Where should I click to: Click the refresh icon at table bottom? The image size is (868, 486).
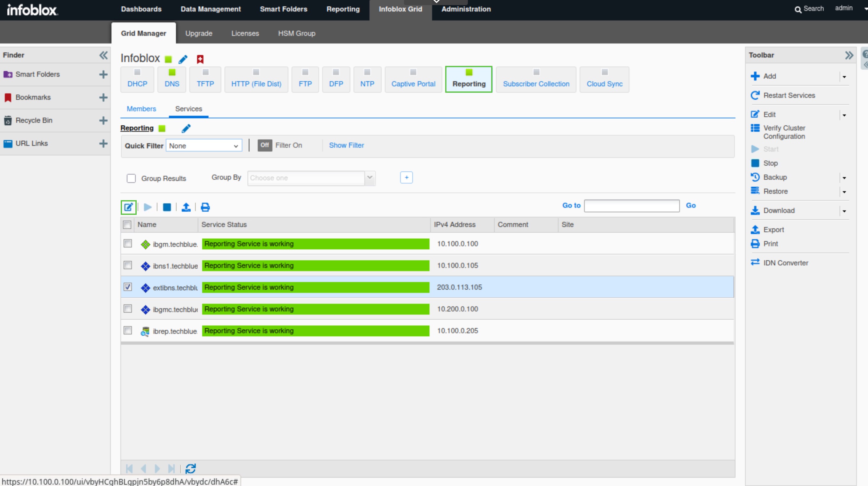coord(190,468)
